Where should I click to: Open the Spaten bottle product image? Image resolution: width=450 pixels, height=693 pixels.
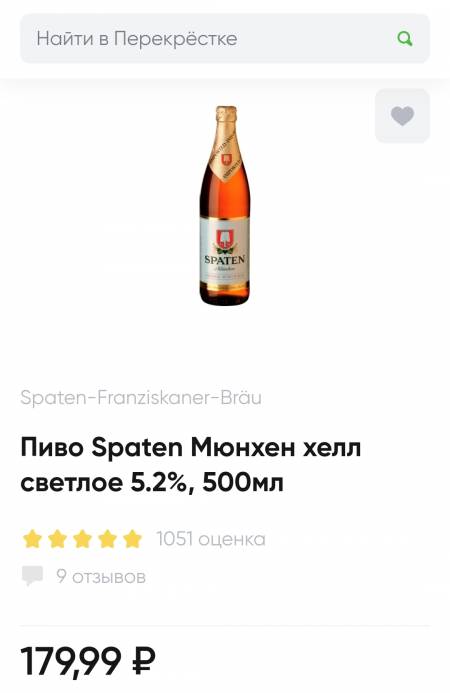[225, 206]
